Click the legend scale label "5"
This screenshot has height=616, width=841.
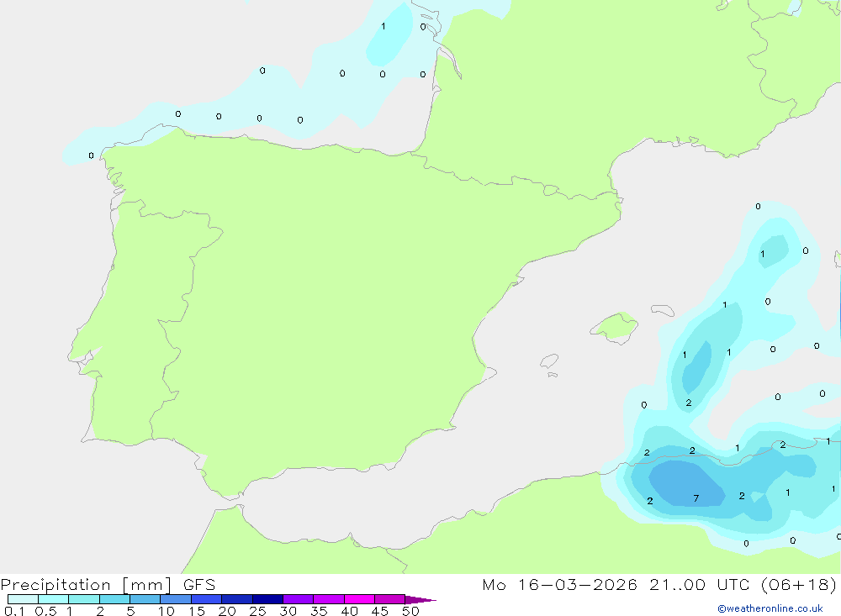click(130, 611)
